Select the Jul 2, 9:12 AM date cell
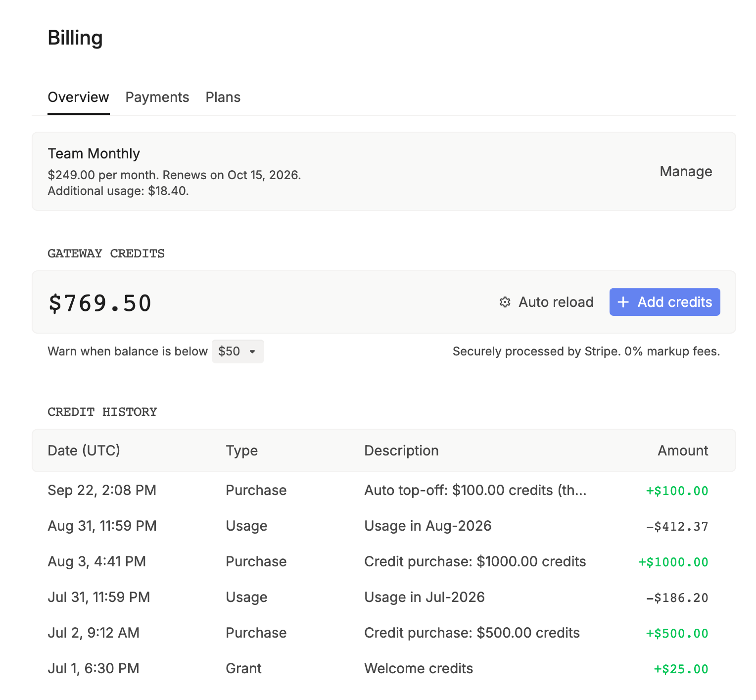Viewport: 756px width, 700px height. tap(94, 633)
